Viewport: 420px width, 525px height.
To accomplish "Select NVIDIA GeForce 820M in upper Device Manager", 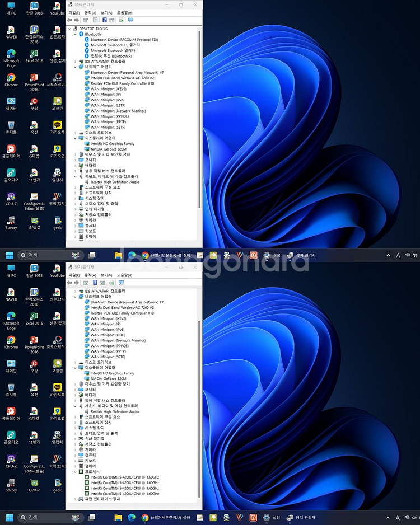I will coord(109,149).
